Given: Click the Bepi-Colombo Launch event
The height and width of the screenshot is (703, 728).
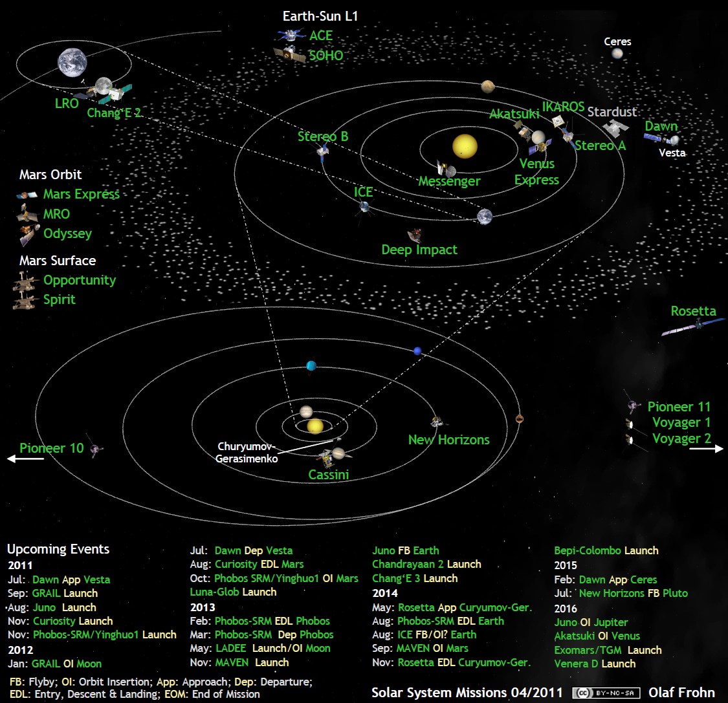Looking at the screenshot, I should tap(606, 550).
